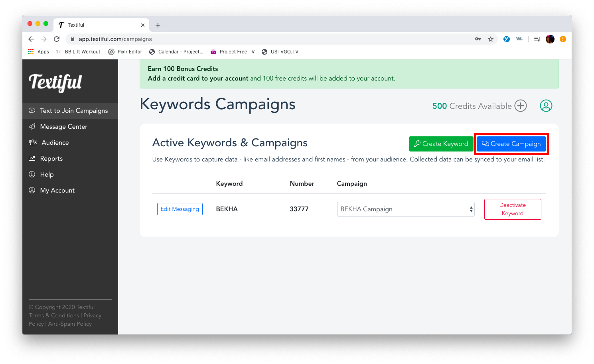Open Chrome profile avatar

tap(550, 39)
